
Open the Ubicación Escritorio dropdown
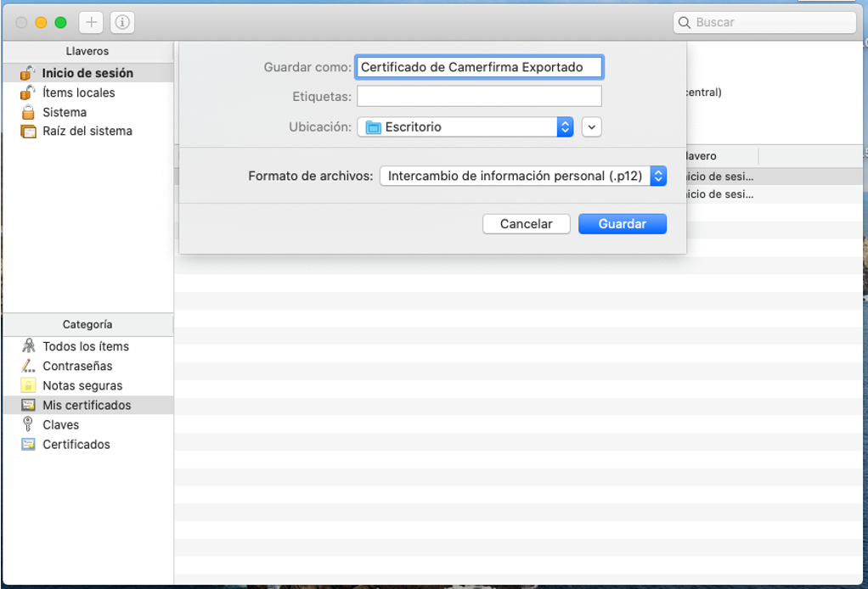[465, 127]
